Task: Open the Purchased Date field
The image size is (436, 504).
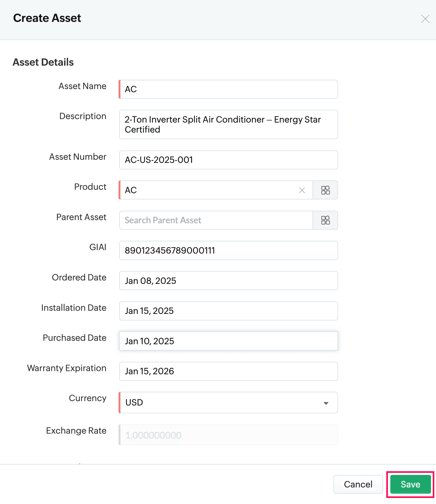Action: click(228, 341)
